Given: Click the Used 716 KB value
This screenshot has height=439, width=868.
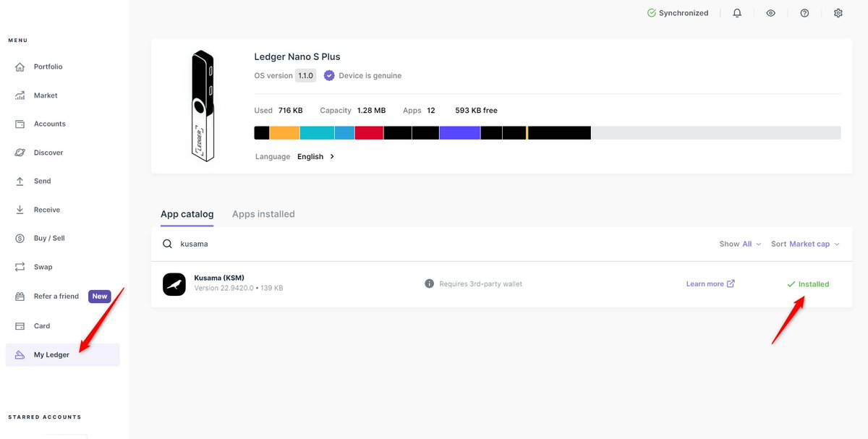Looking at the screenshot, I should point(290,111).
